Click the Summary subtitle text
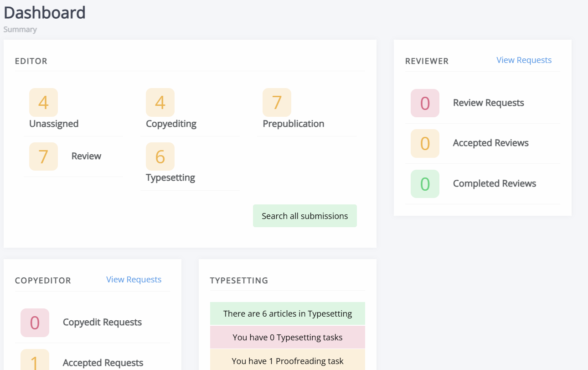 [20, 29]
